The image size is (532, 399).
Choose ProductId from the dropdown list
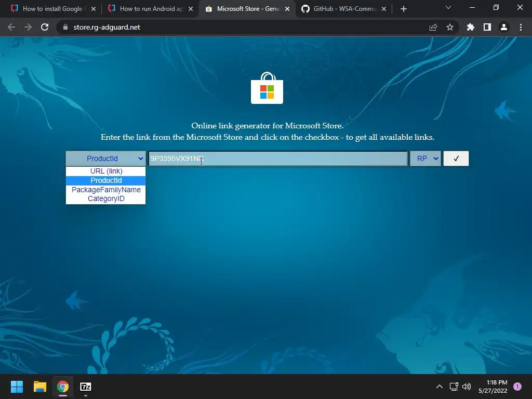point(106,180)
